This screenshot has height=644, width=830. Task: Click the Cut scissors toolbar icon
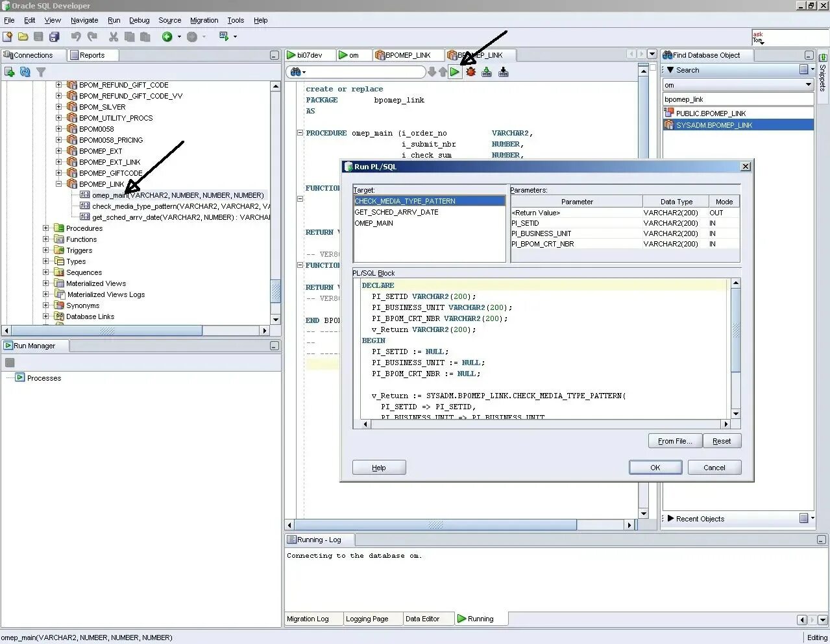tap(114, 36)
